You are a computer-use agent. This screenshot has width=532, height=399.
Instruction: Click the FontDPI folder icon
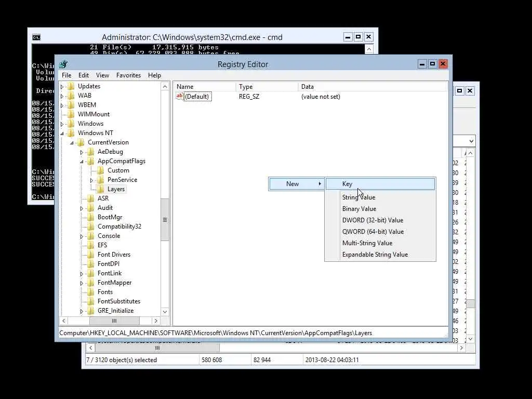click(x=90, y=263)
